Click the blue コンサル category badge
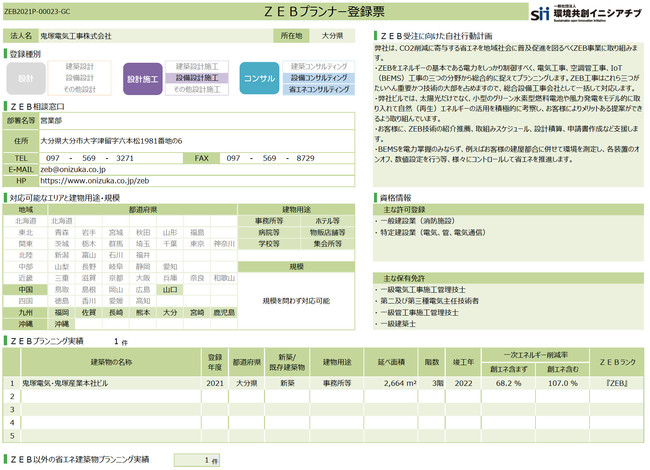This screenshot has width=650, height=470. [x=259, y=78]
